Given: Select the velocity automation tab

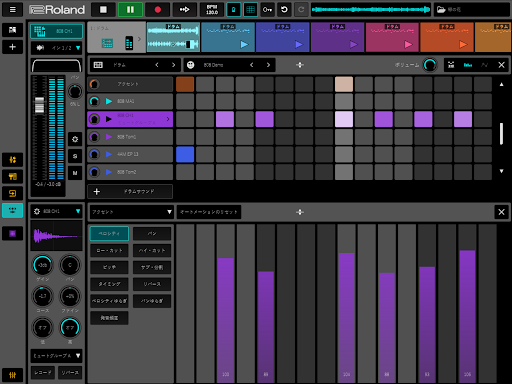Looking at the screenshot, I should pos(109,234).
